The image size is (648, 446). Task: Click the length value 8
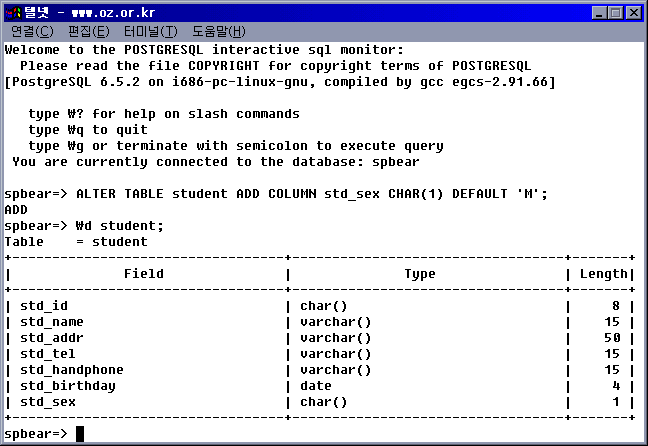[616, 306]
